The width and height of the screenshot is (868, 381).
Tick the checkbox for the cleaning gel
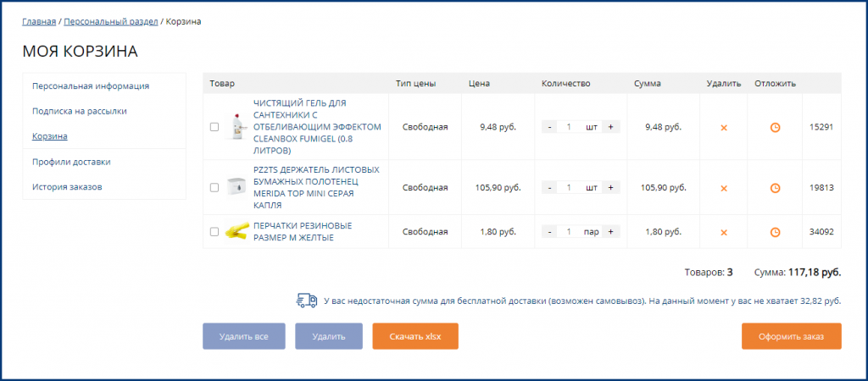click(x=214, y=127)
